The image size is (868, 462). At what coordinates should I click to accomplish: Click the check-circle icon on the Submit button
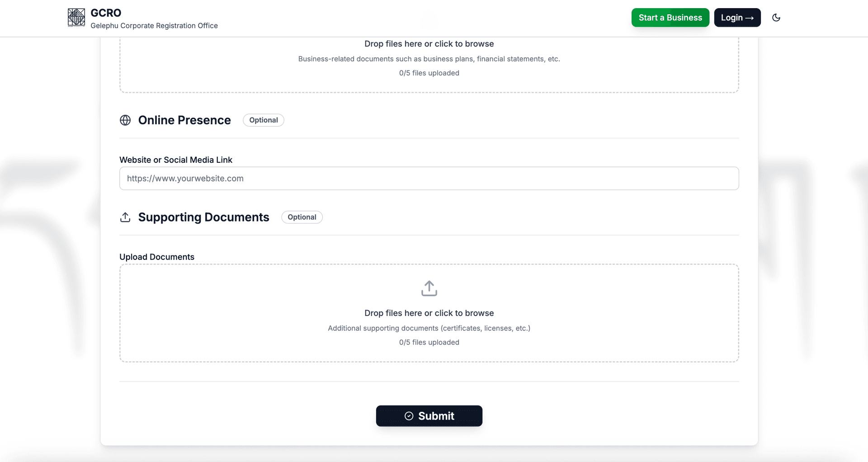tap(408, 416)
